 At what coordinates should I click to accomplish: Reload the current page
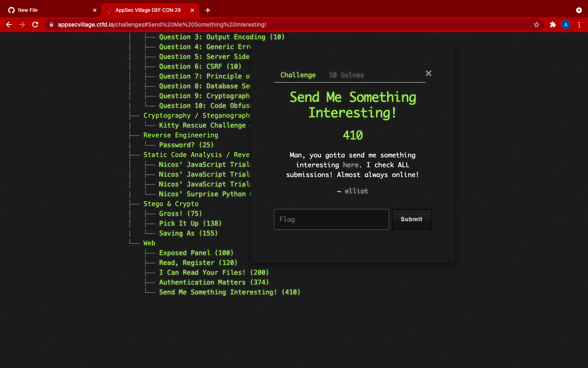(35, 25)
